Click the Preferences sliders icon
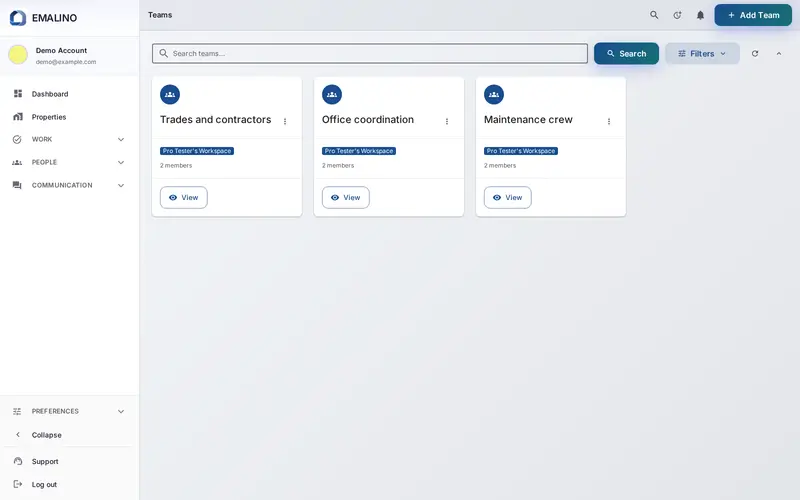 17,411
